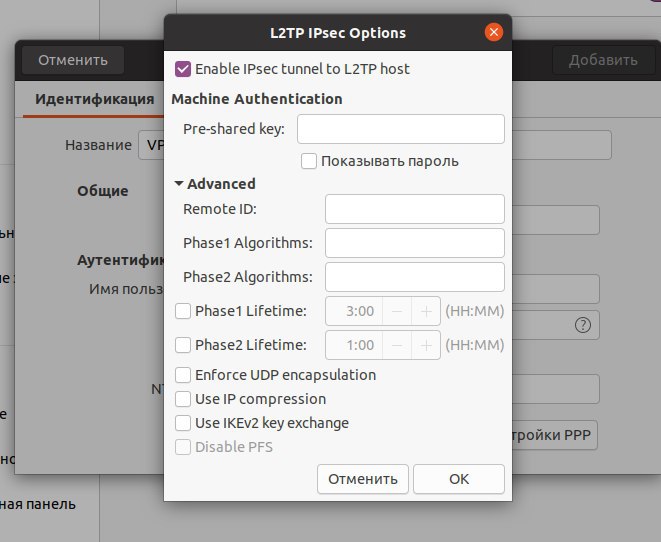Viewport: 661px width, 542px height.
Task: Check Enforce UDP encapsulation
Action: tap(183, 375)
